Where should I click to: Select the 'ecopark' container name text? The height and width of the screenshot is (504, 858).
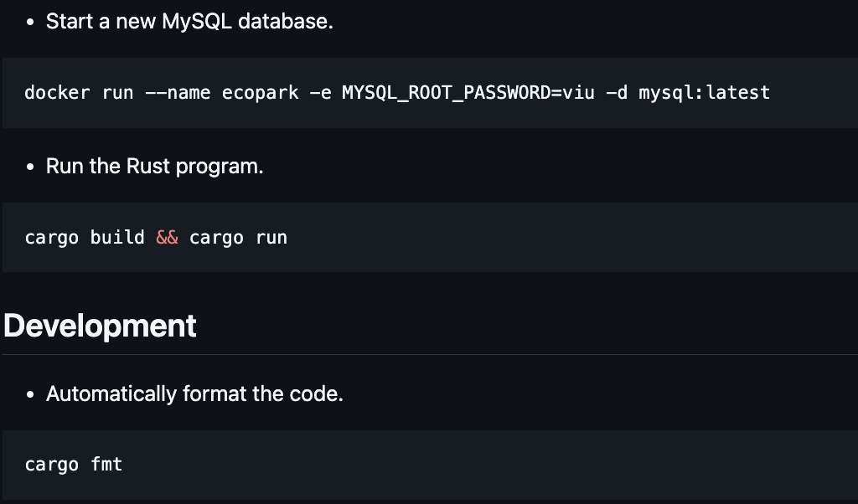pyautogui.click(x=260, y=93)
